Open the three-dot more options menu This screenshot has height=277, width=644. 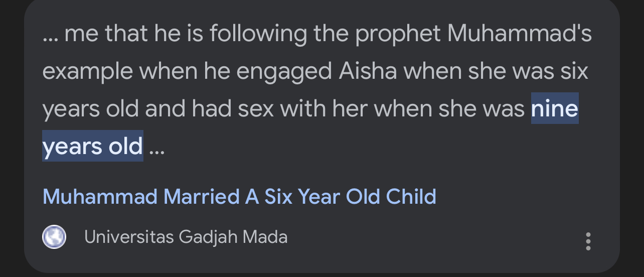click(588, 241)
